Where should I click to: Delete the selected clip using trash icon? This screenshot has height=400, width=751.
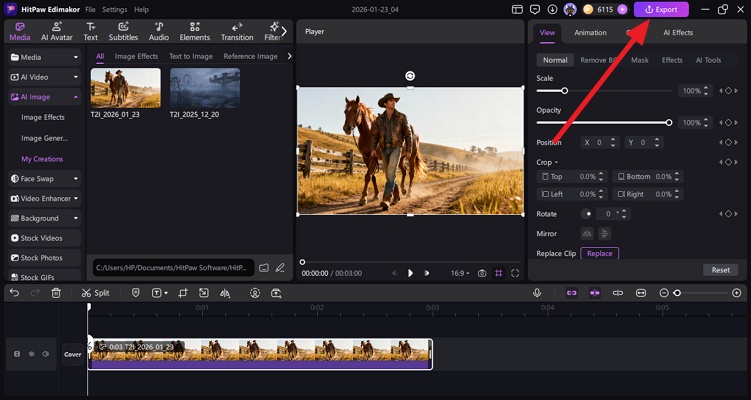[x=56, y=293]
